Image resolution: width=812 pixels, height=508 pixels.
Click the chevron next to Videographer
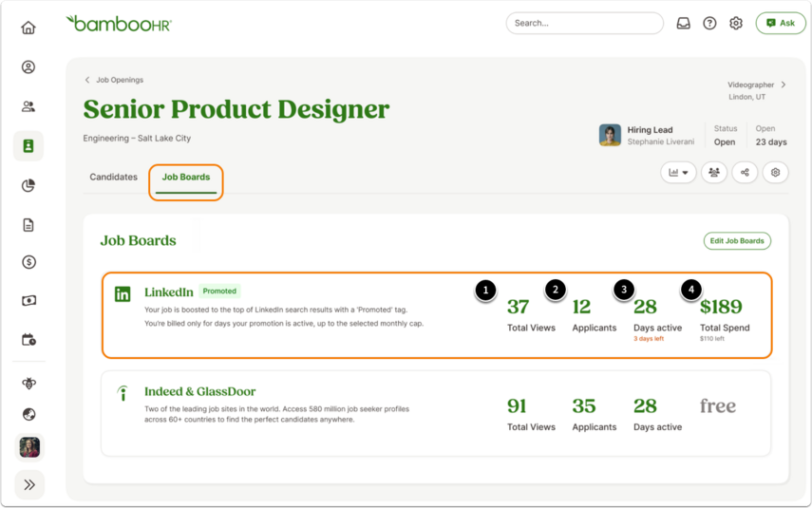click(784, 85)
